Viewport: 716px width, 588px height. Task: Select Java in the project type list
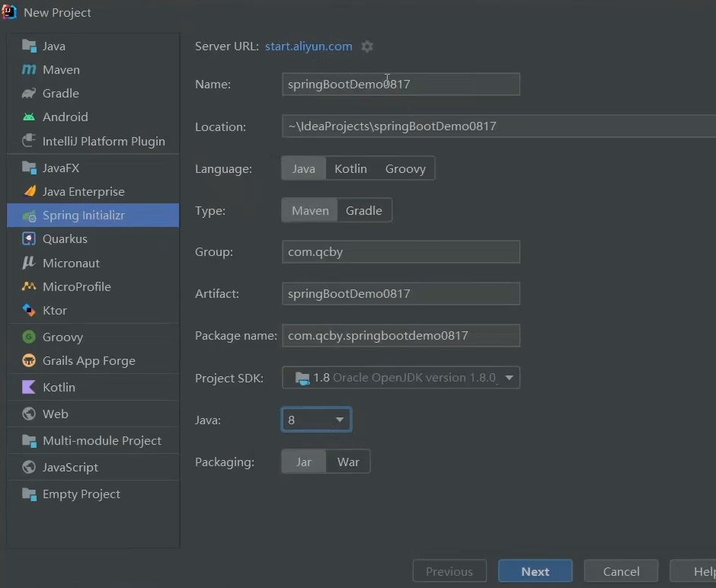point(93,46)
